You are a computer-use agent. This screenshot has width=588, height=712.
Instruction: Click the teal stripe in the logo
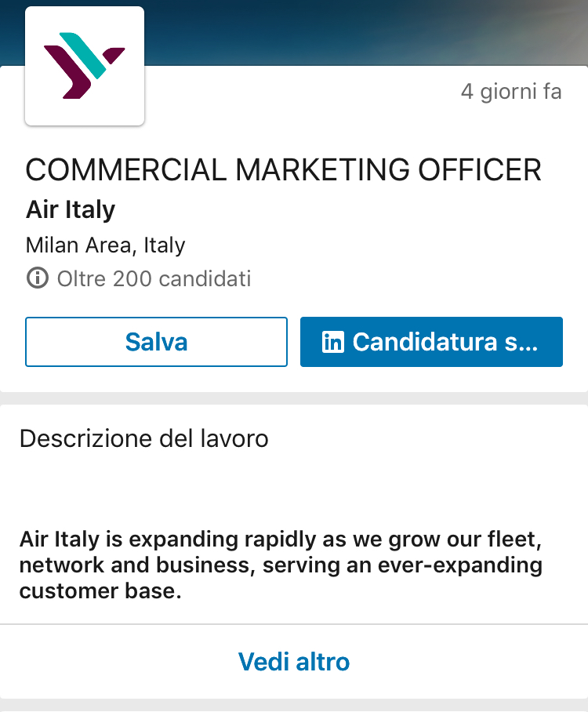(x=88, y=55)
